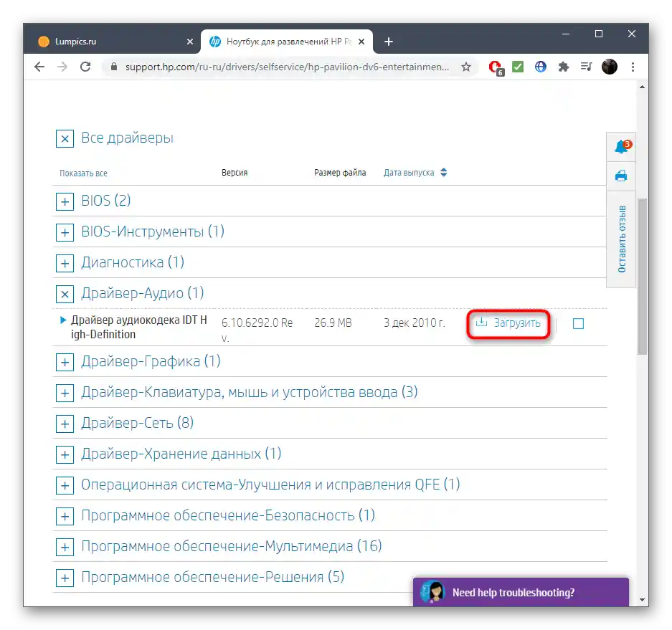The width and height of the screenshot is (672, 630).
Task: View site security lock info
Action: point(114,67)
